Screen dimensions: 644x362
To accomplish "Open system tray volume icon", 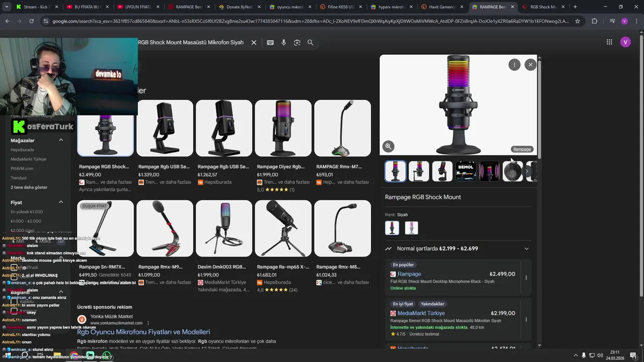I will point(600,355).
